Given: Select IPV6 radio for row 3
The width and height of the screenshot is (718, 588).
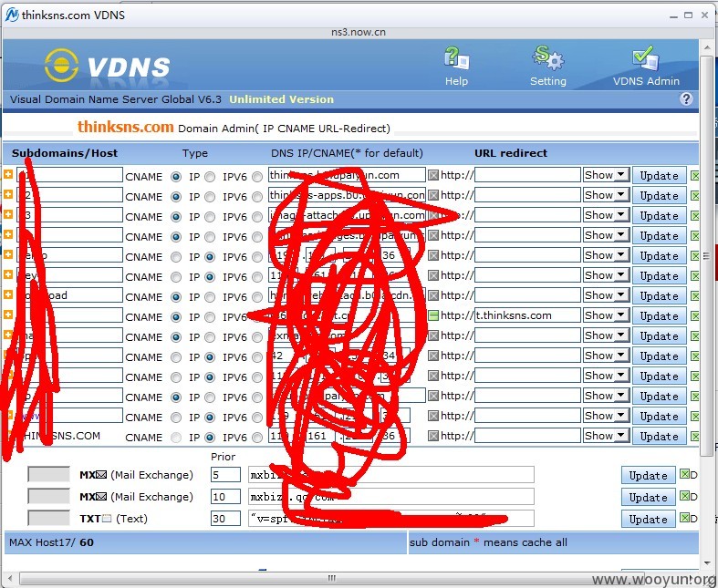Looking at the screenshot, I should 257,217.
